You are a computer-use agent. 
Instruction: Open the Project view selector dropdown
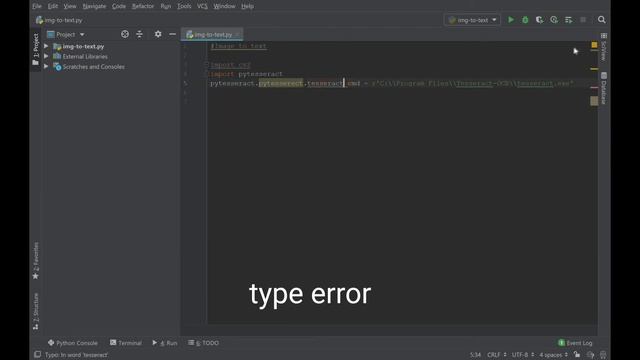click(x=66, y=34)
